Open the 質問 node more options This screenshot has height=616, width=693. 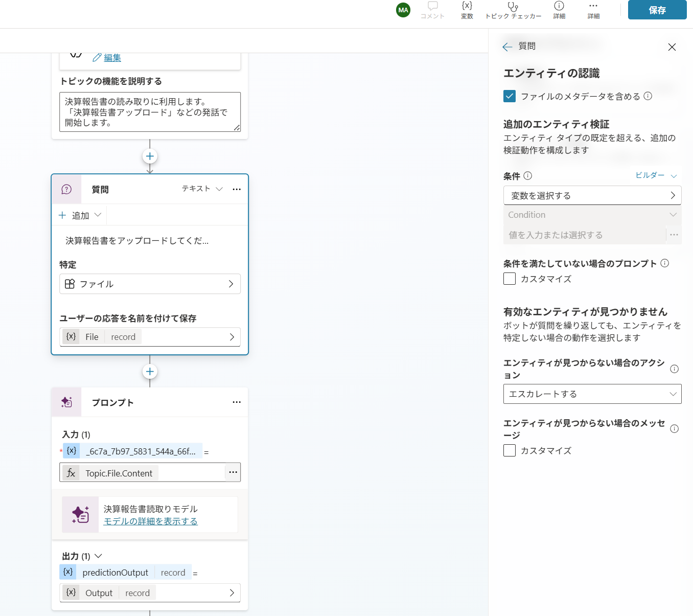[x=237, y=189]
